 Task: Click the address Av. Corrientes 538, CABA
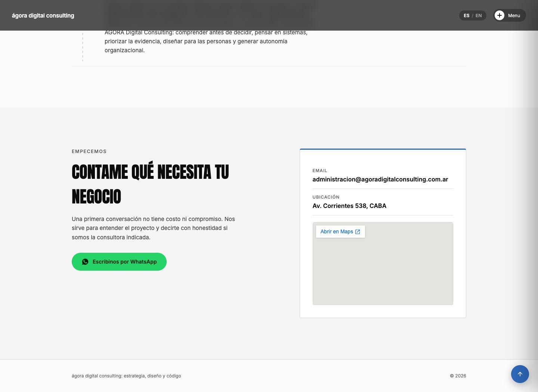(349, 206)
